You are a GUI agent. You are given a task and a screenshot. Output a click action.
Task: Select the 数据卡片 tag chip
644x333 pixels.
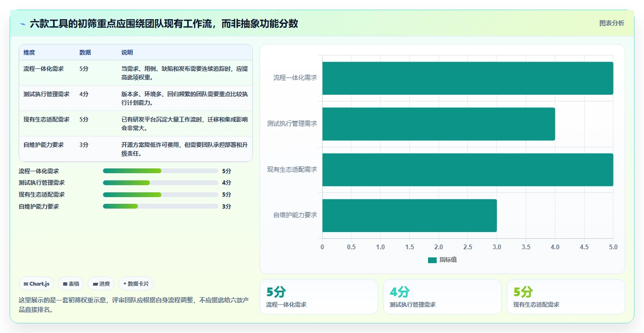(x=136, y=284)
